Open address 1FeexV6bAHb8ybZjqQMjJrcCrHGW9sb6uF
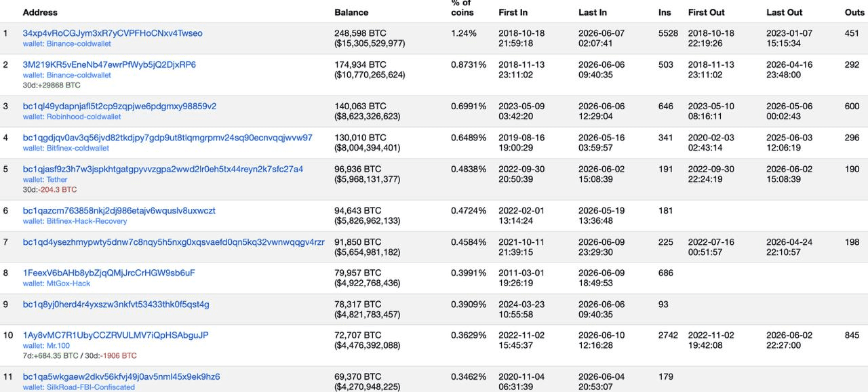 pyautogui.click(x=108, y=273)
